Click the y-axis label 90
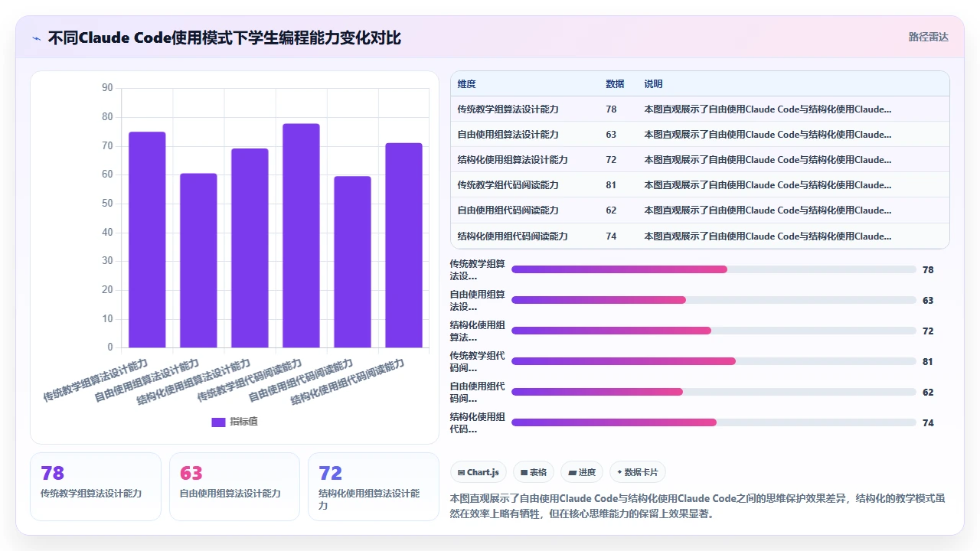 click(107, 88)
